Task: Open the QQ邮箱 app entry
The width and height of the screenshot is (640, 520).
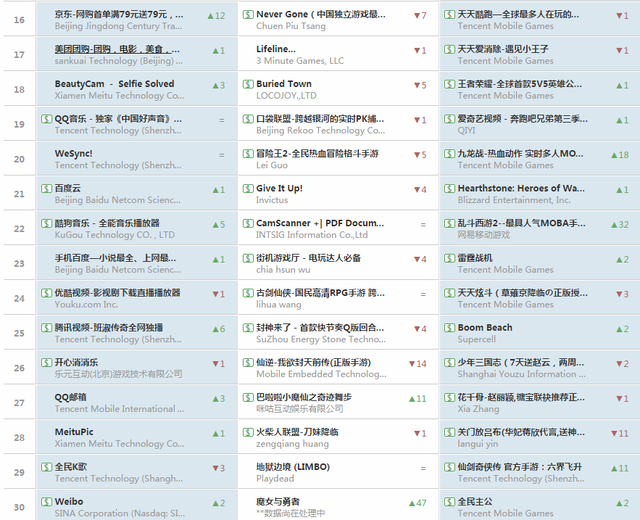Action: (71, 398)
